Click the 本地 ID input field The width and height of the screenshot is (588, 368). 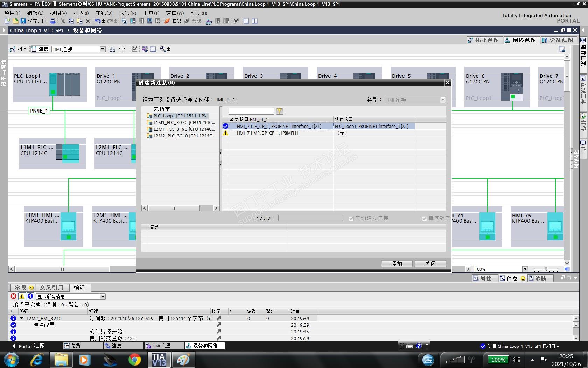point(310,218)
